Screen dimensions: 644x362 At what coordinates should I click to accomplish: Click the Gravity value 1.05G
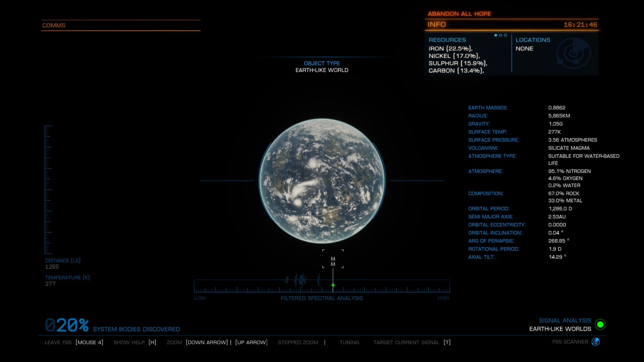point(555,124)
